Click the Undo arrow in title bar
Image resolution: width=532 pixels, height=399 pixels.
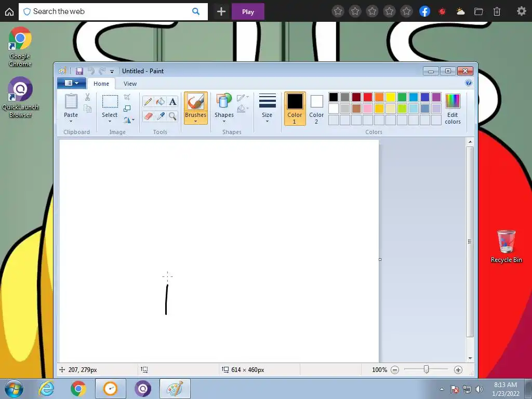[90, 71]
